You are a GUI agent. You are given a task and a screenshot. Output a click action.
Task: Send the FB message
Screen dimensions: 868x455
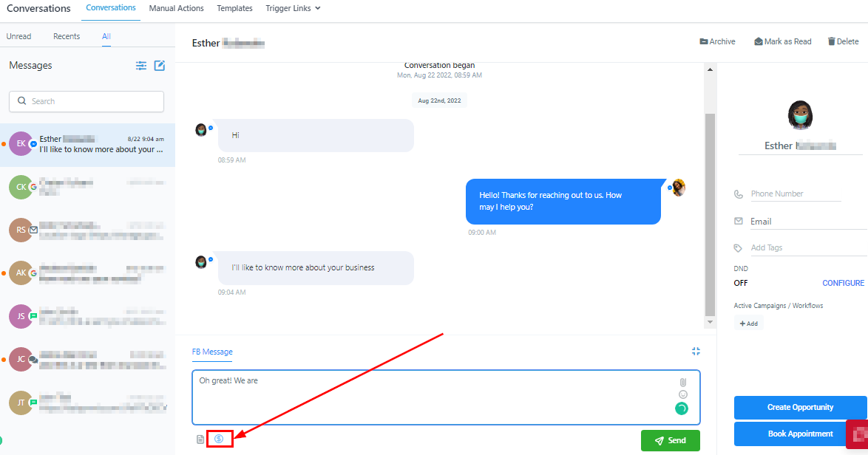(x=671, y=441)
